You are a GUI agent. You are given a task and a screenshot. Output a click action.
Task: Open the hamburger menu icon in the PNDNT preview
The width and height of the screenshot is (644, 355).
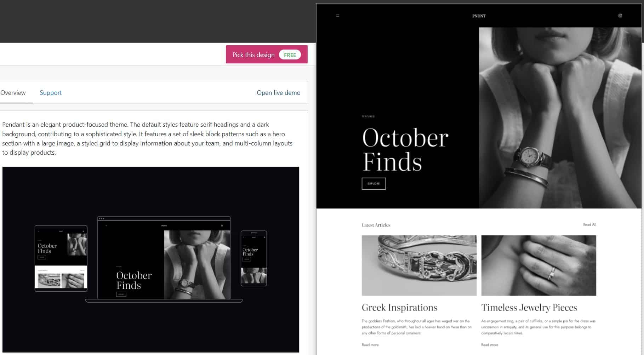(x=337, y=16)
